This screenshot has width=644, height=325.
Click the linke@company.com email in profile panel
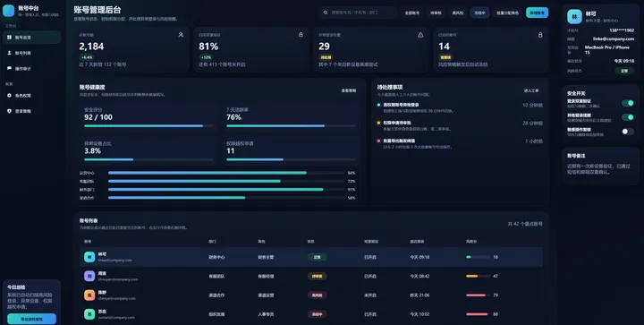pos(614,39)
